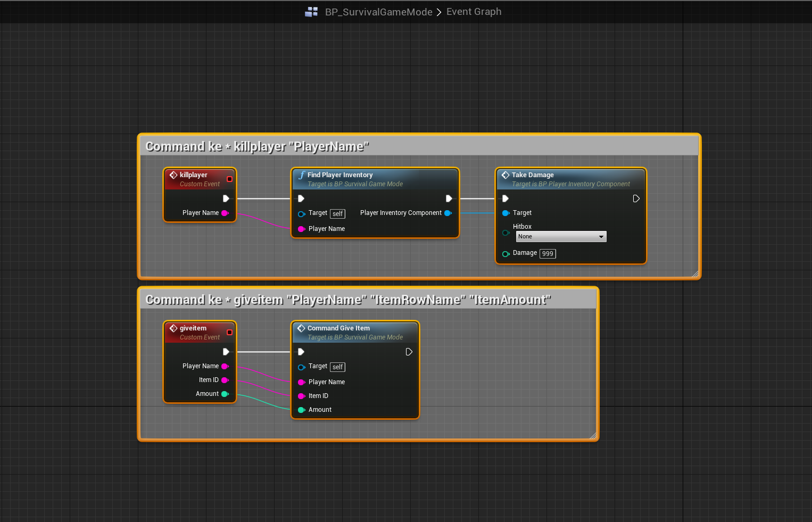The height and width of the screenshot is (522, 812).
Task: Click Event Graph in the breadcrumb
Action: (x=474, y=12)
